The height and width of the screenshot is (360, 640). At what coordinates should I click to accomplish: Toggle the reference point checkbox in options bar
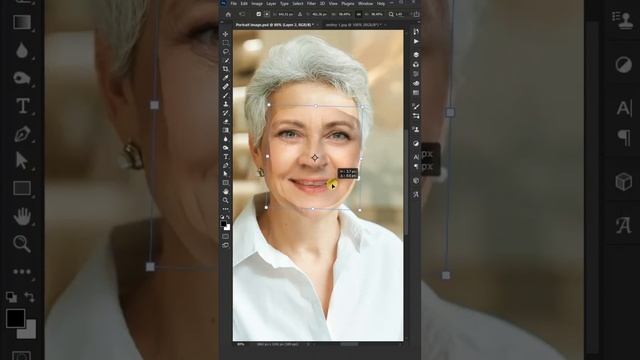click(x=259, y=14)
